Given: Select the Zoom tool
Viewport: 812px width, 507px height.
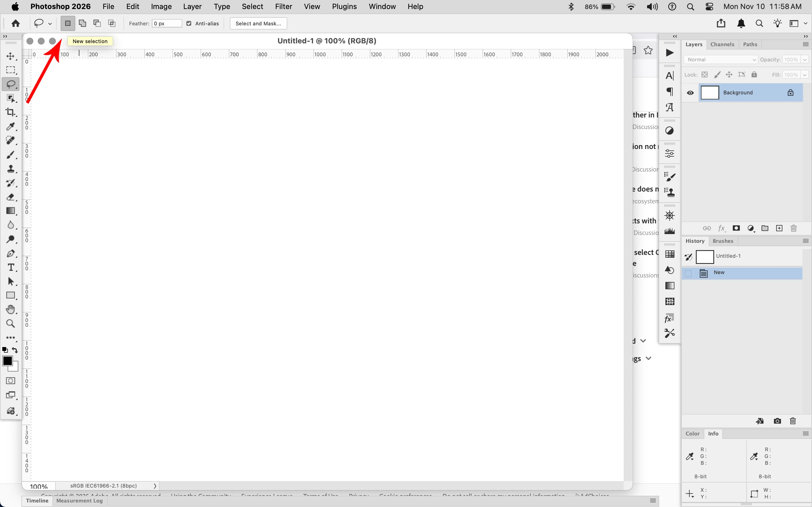Looking at the screenshot, I should [10, 324].
